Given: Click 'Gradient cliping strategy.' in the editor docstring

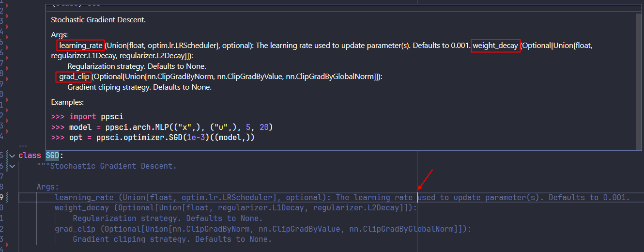Looking at the screenshot, I should point(132,239).
